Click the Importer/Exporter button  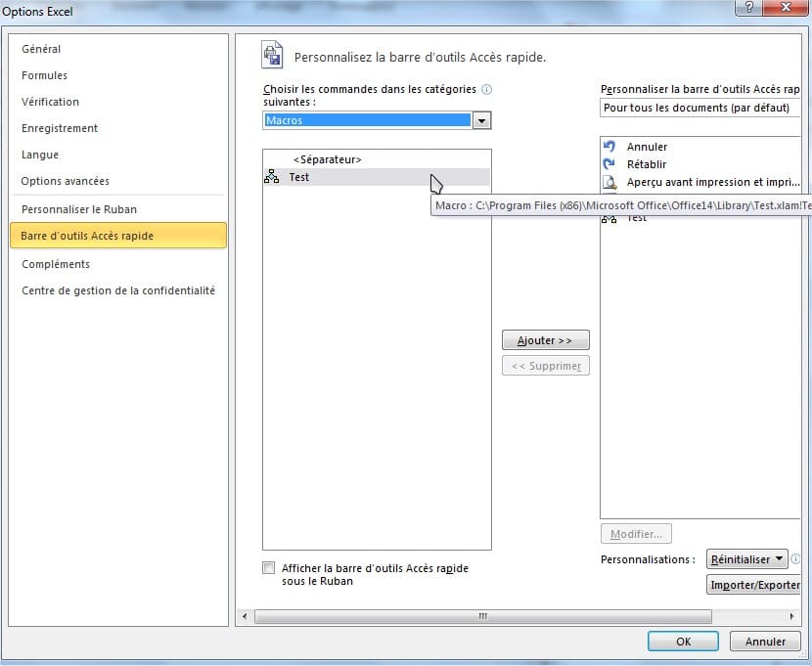(754, 585)
